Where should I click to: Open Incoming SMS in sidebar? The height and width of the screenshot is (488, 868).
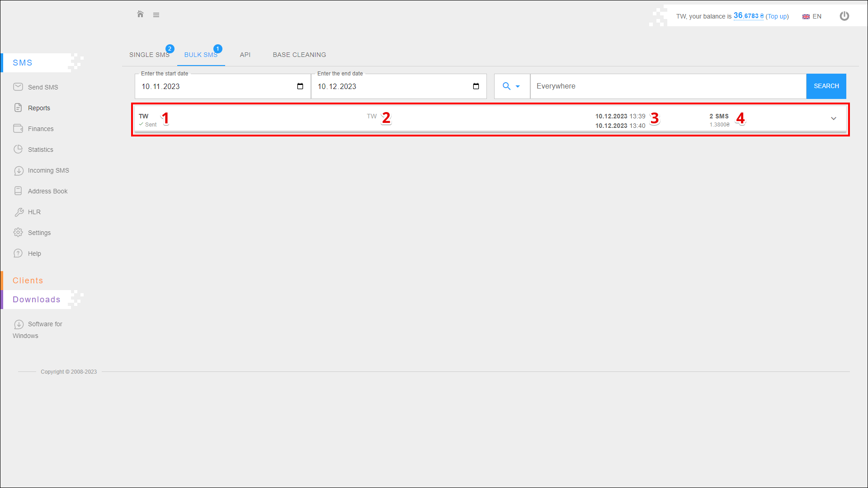click(48, 170)
